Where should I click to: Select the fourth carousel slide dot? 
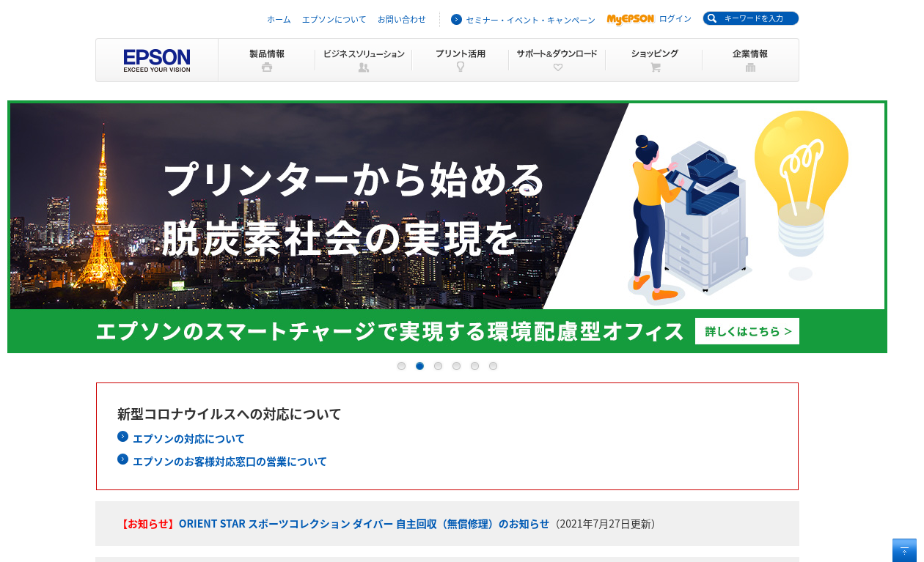456,366
